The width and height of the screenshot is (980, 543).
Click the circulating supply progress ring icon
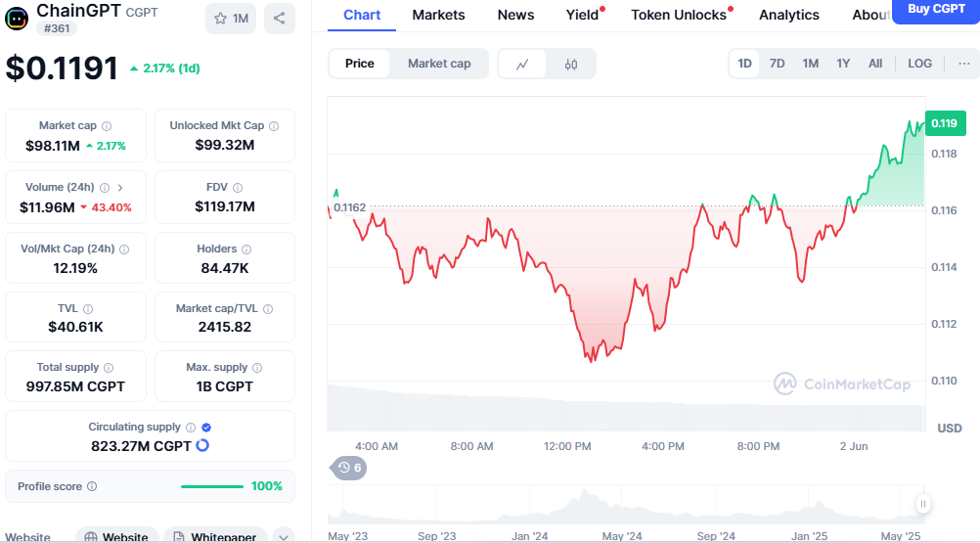click(202, 446)
